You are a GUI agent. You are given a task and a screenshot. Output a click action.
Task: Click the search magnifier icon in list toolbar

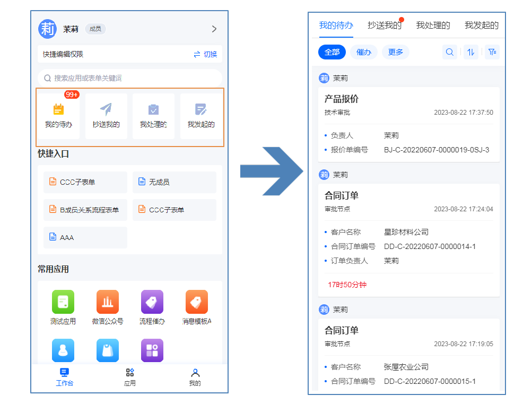tap(449, 52)
